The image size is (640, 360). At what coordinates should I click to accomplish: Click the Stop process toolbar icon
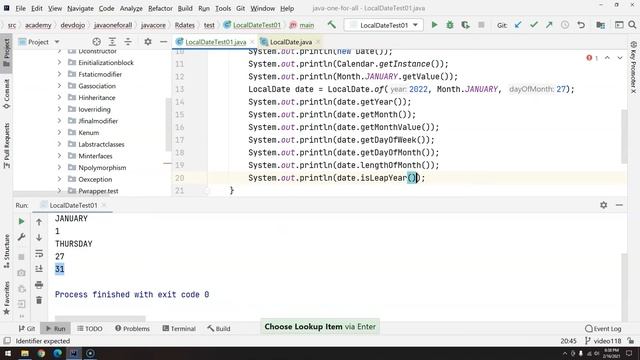click(x=481, y=25)
